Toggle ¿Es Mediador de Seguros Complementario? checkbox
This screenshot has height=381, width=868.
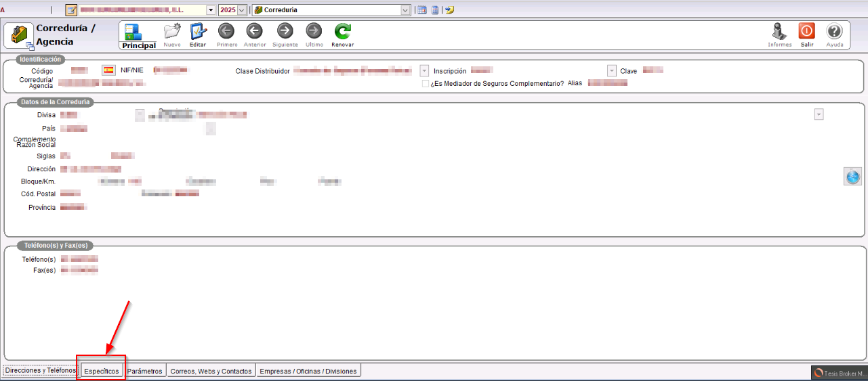425,83
